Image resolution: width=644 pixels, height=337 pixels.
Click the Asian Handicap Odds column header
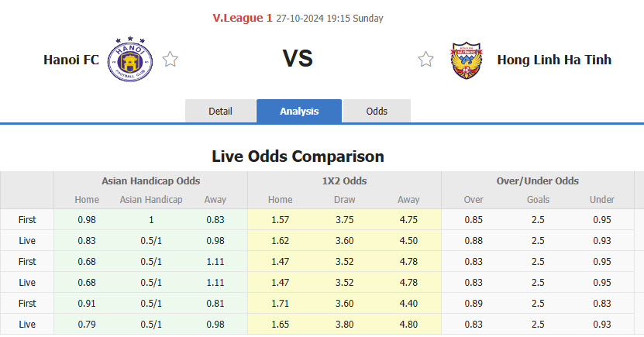coord(150,181)
